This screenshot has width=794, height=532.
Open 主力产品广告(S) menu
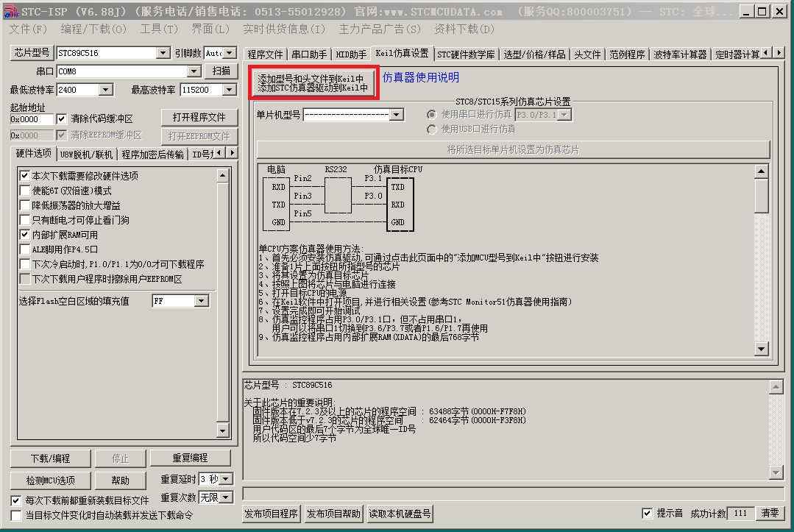click(380, 29)
